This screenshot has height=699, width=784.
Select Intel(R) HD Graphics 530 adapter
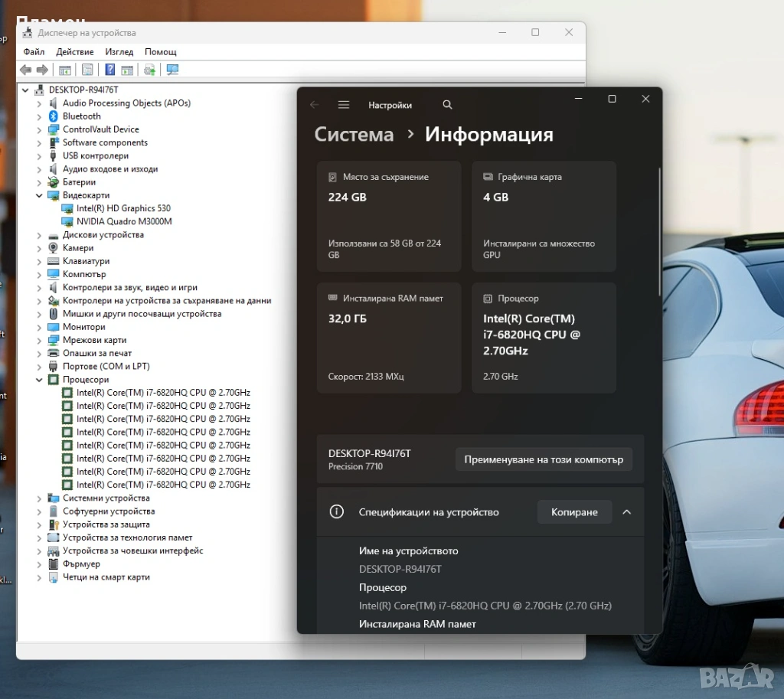pos(123,208)
